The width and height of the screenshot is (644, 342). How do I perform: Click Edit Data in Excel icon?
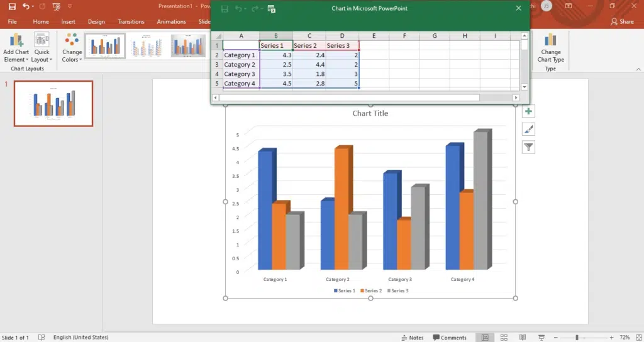coord(272,9)
